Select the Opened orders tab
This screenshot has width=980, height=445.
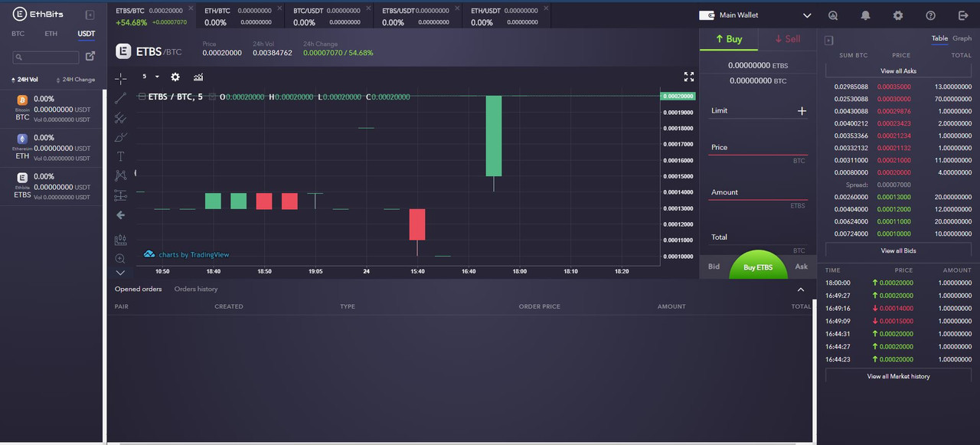point(139,289)
